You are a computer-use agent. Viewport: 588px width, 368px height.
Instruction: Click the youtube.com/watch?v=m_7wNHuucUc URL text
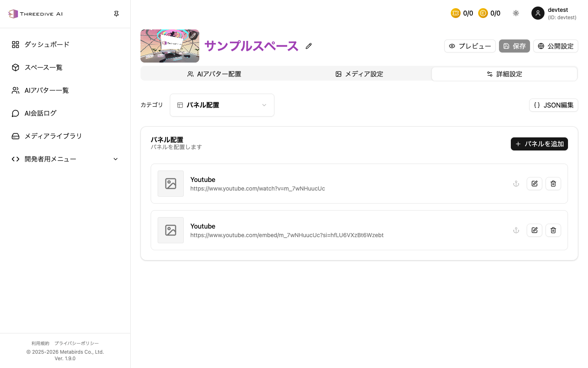coord(258,188)
